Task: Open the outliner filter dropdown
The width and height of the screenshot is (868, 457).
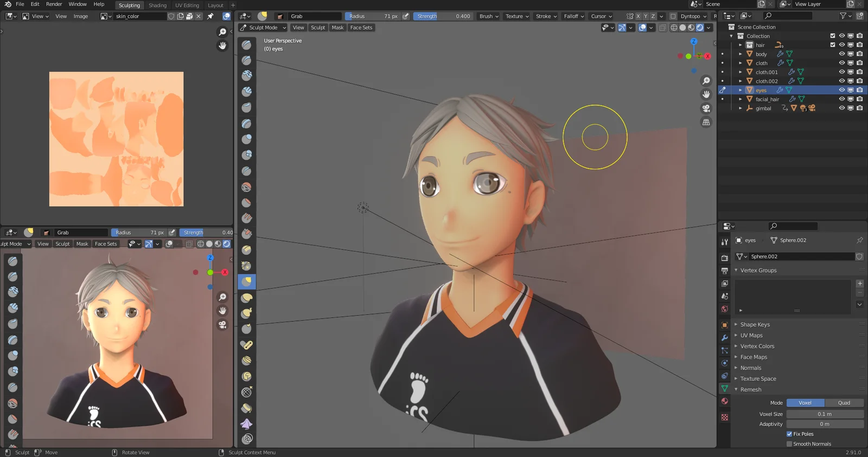Action: coord(845,16)
